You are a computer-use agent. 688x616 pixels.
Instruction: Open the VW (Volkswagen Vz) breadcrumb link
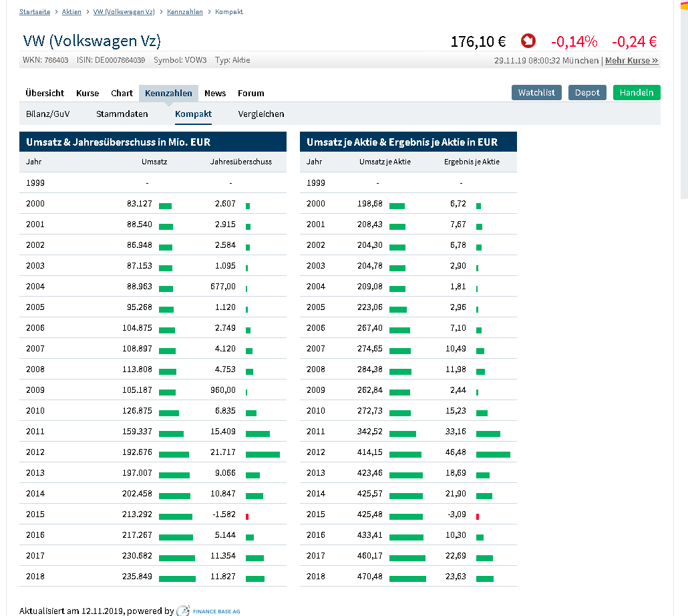(x=124, y=12)
